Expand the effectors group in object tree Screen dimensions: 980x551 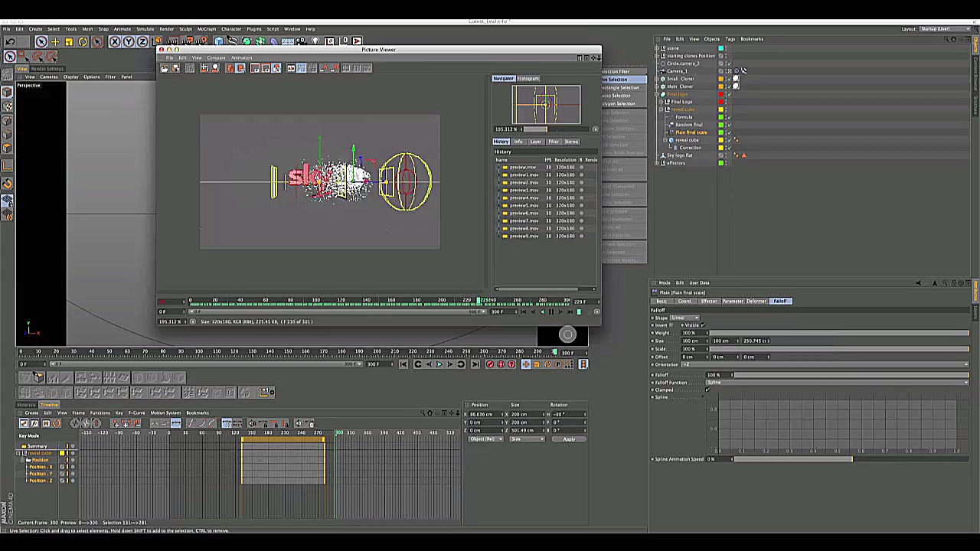[x=658, y=163]
